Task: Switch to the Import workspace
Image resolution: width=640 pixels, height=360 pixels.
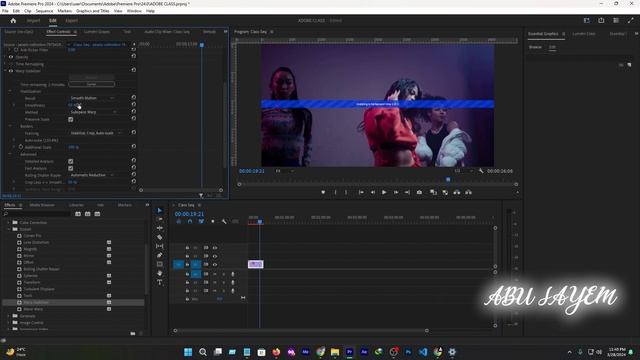Action: point(33,20)
